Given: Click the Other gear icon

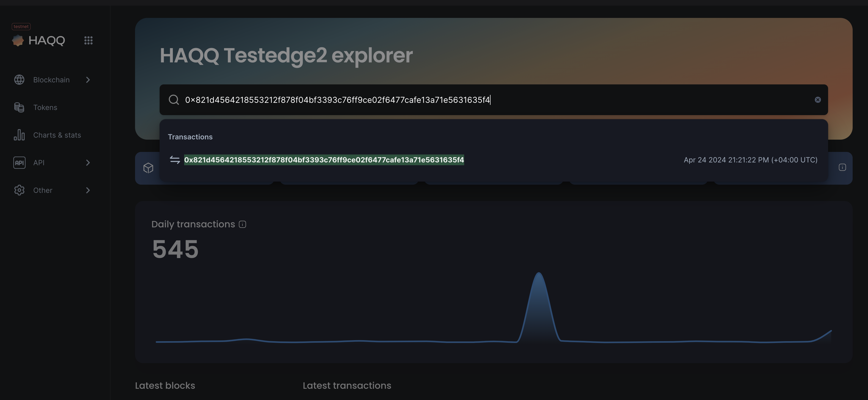Looking at the screenshot, I should pos(19,190).
